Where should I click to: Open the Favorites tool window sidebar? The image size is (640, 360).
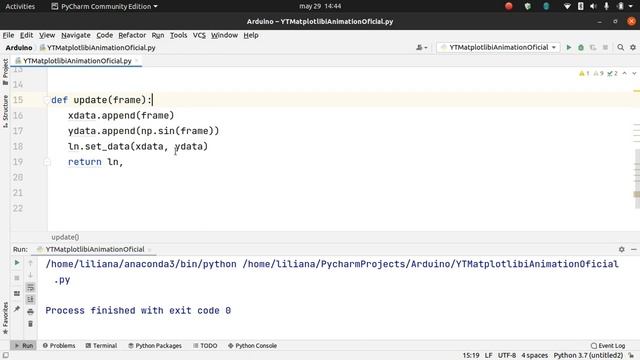coord(5,318)
